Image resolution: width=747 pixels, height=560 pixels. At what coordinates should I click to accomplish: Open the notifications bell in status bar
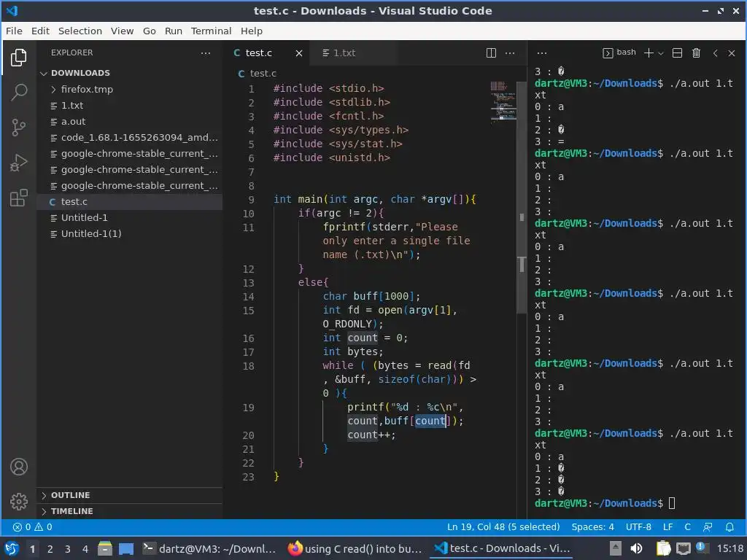click(729, 526)
